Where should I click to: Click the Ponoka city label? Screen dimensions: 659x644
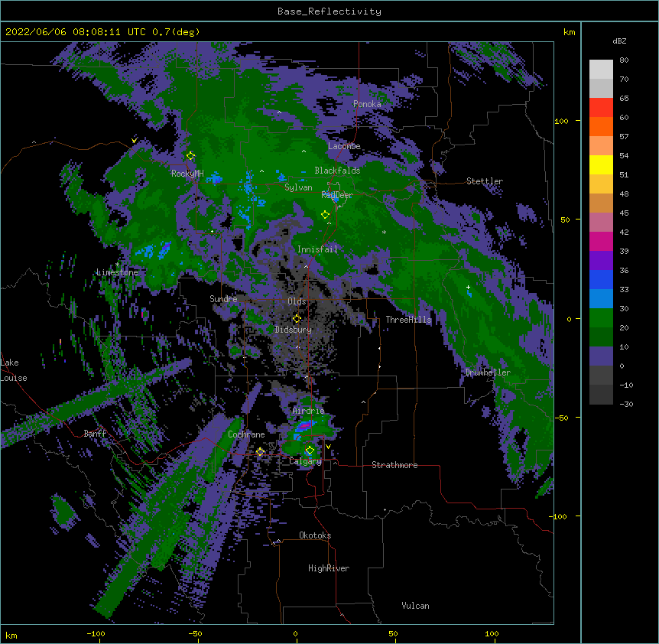[367, 104]
